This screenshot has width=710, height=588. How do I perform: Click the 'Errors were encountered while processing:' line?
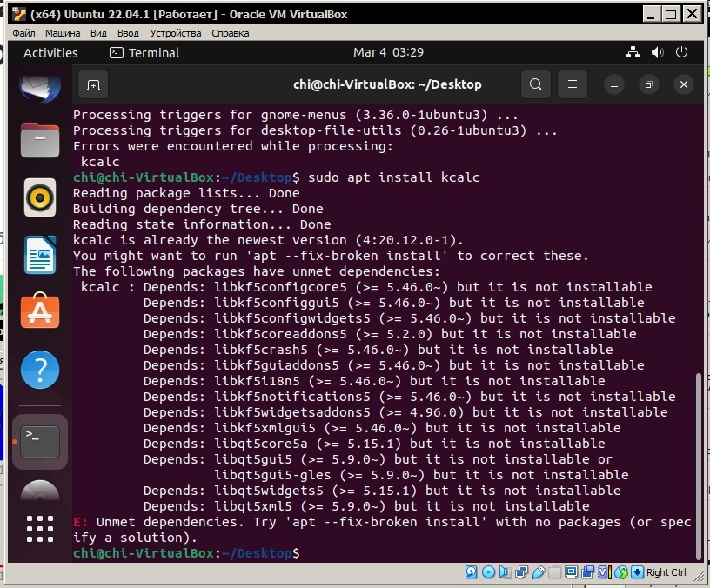click(232, 146)
